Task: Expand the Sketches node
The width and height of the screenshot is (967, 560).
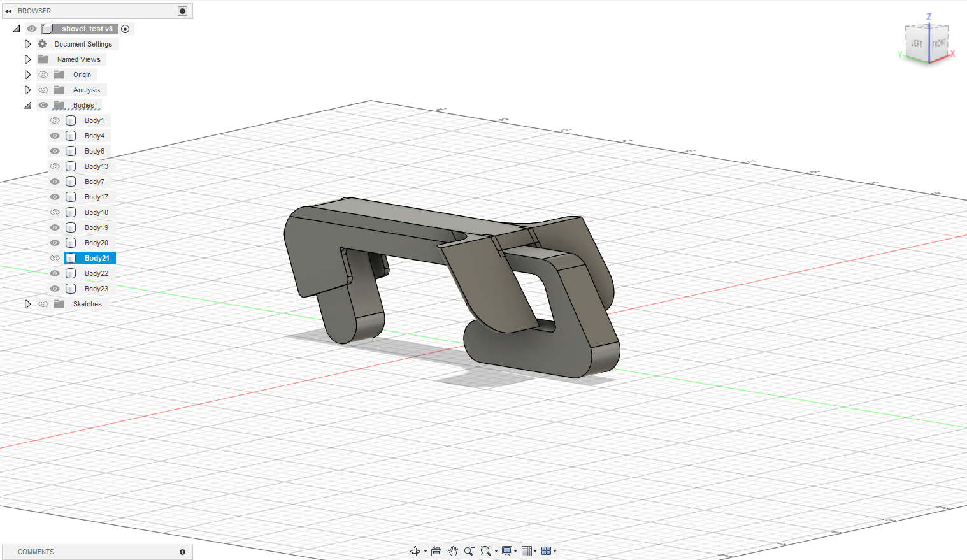Action: pos(27,304)
